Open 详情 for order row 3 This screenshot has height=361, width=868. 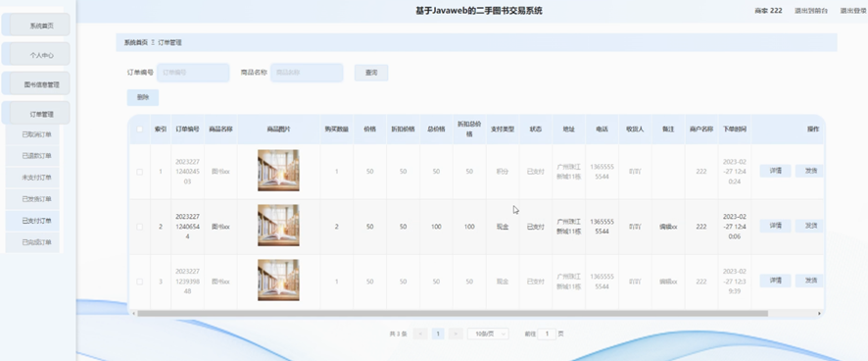(x=775, y=281)
